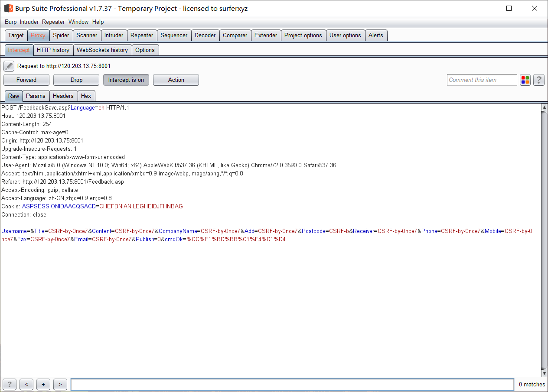Viewport: 548px width, 392px height.
Task: Click the scrollbar up arrow
Action: click(544, 107)
